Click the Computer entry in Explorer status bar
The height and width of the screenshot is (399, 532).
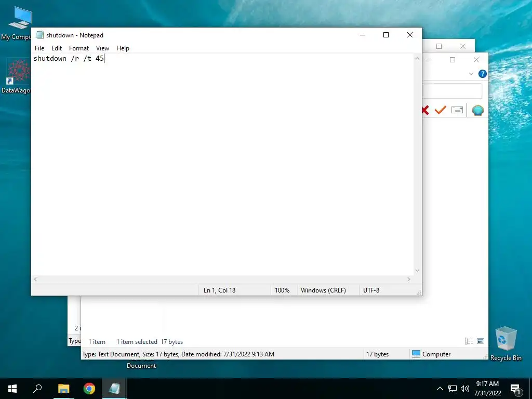pos(431,354)
